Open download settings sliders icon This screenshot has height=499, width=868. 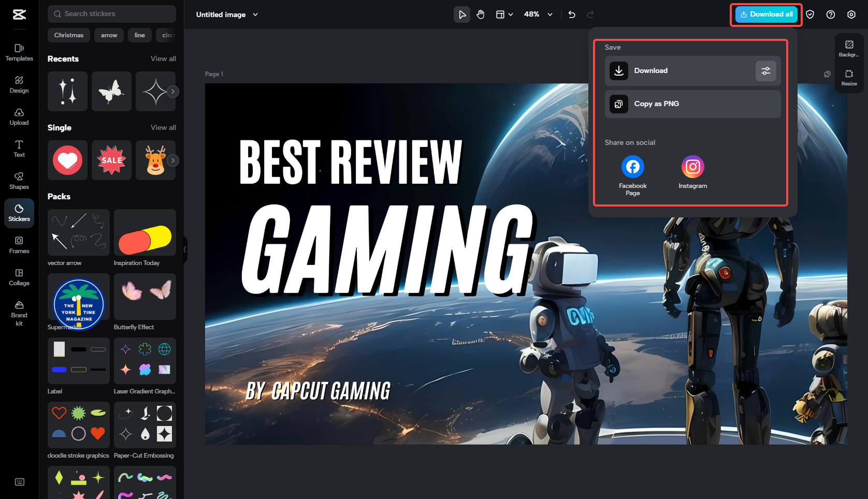(x=766, y=71)
